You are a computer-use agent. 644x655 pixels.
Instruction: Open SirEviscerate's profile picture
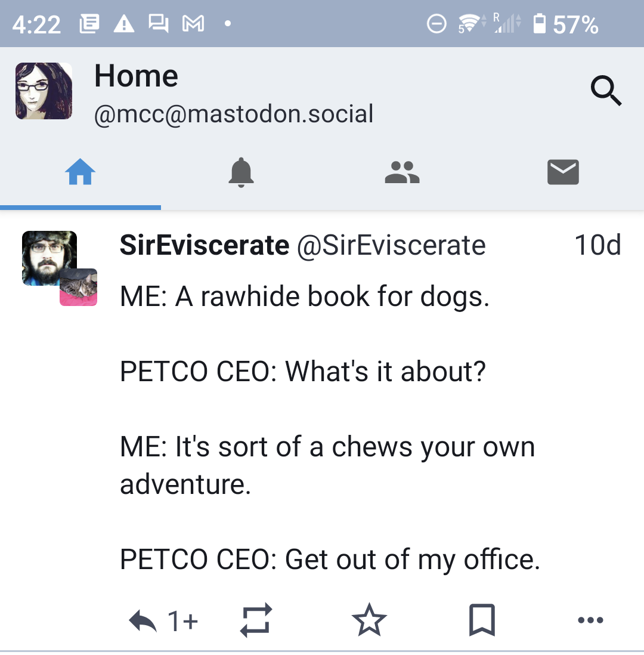49,258
